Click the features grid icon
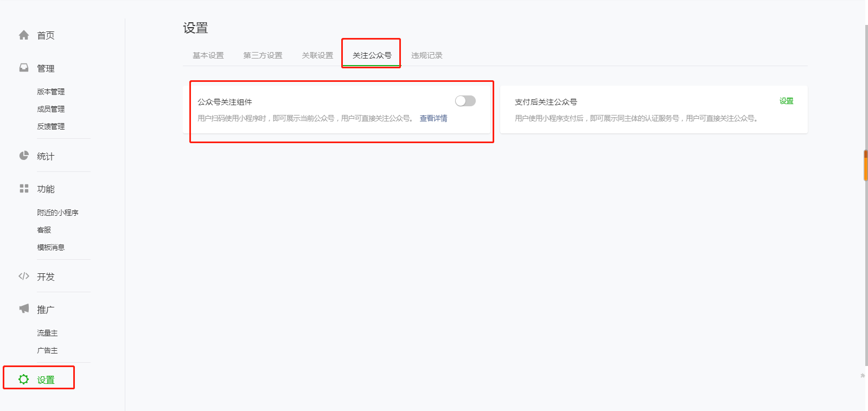Image resolution: width=868 pixels, height=411 pixels. (24, 189)
